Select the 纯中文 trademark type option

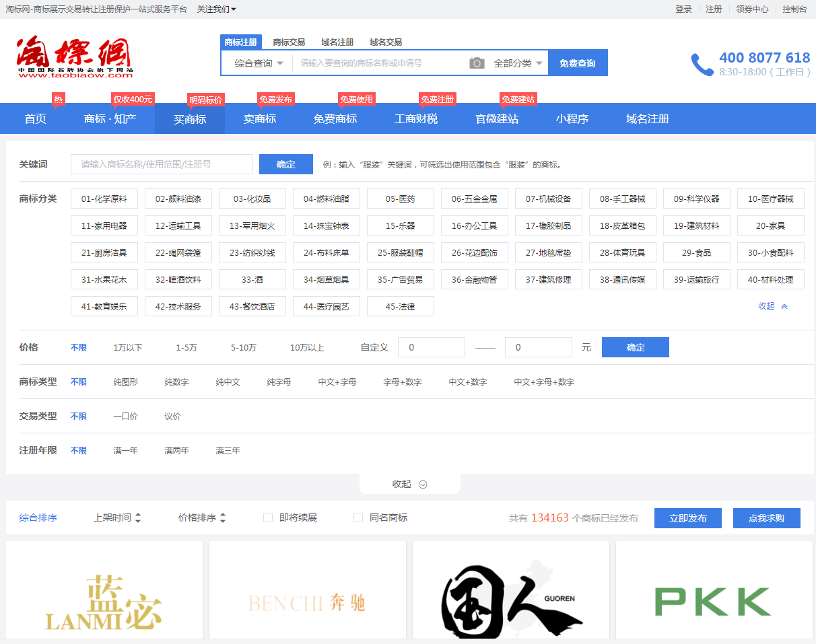pos(228,382)
